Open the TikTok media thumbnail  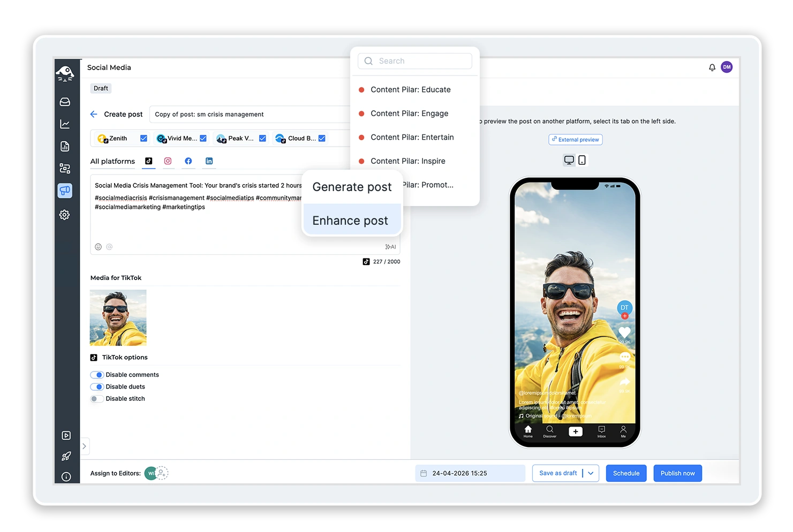coord(118,317)
